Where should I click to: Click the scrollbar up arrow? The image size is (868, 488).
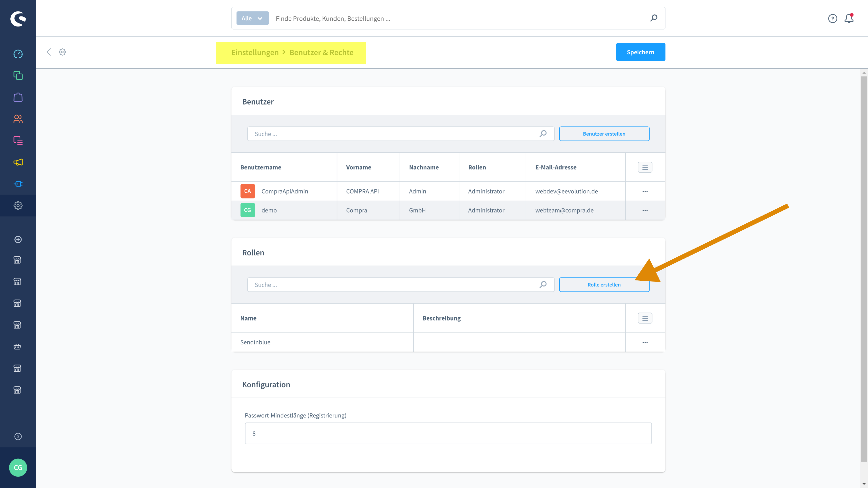pyautogui.click(x=864, y=72)
